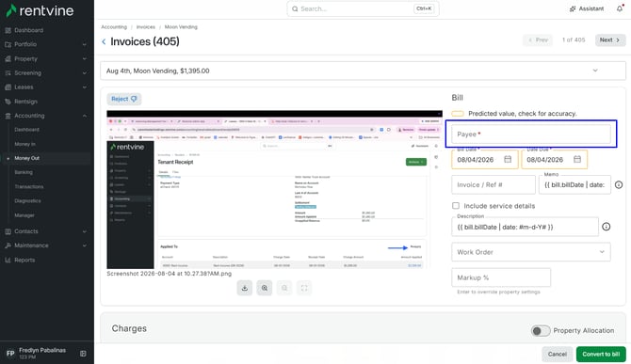631x364 pixels.
Task: Open the notifications bell
Action: click(620, 8)
